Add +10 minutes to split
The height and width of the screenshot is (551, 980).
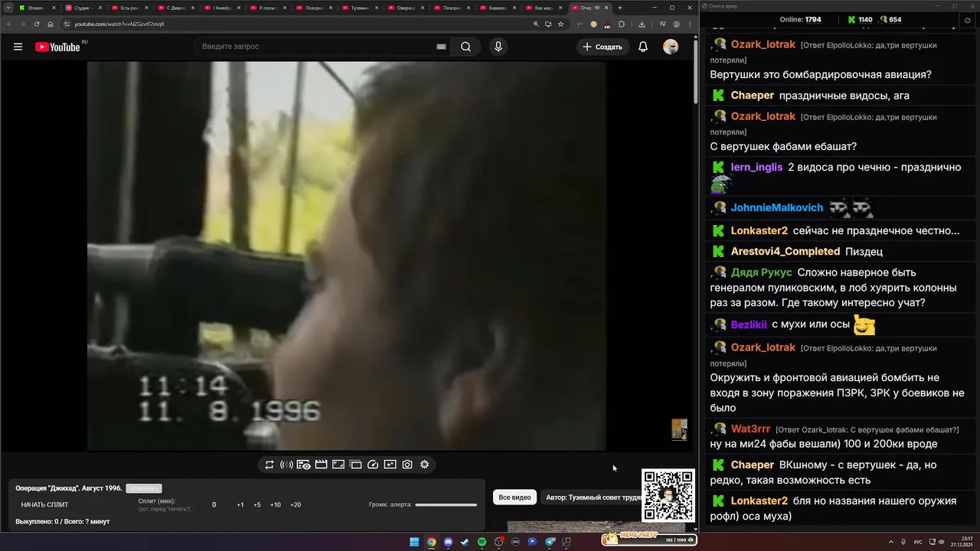tap(276, 505)
